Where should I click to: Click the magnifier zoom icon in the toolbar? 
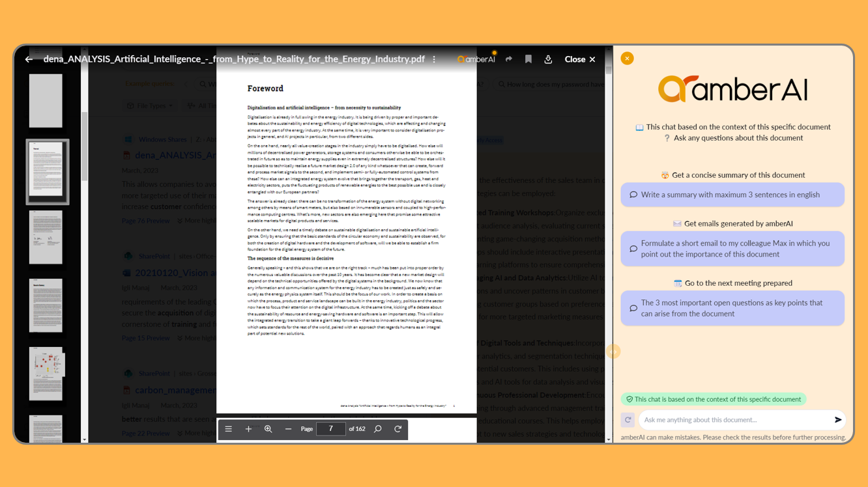[x=268, y=429]
